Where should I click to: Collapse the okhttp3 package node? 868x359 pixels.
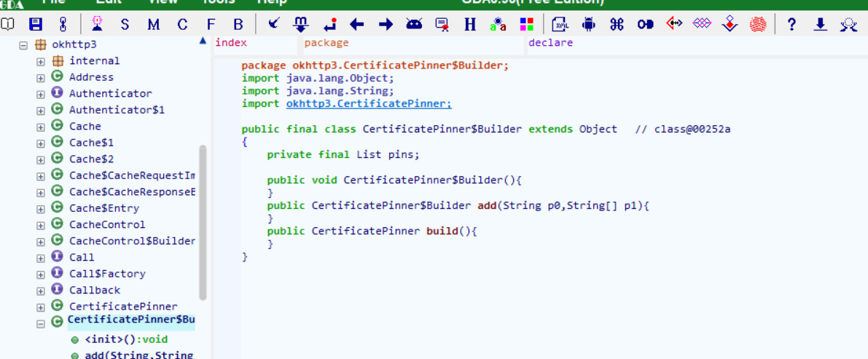point(23,45)
